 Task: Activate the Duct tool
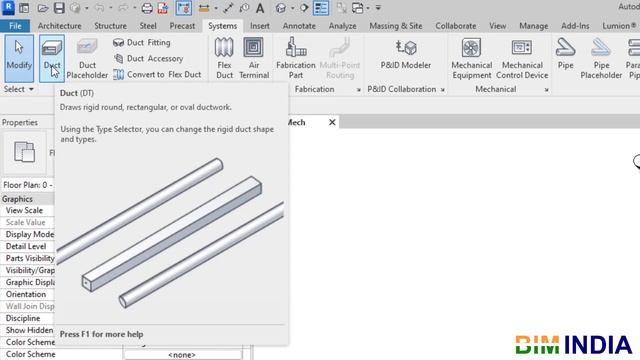pos(52,58)
